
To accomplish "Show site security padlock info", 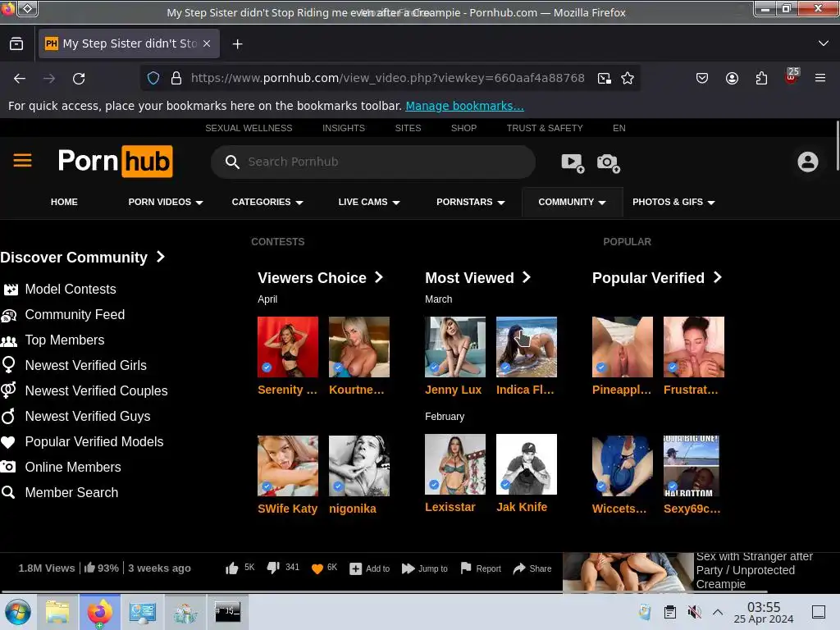I will tap(176, 78).
